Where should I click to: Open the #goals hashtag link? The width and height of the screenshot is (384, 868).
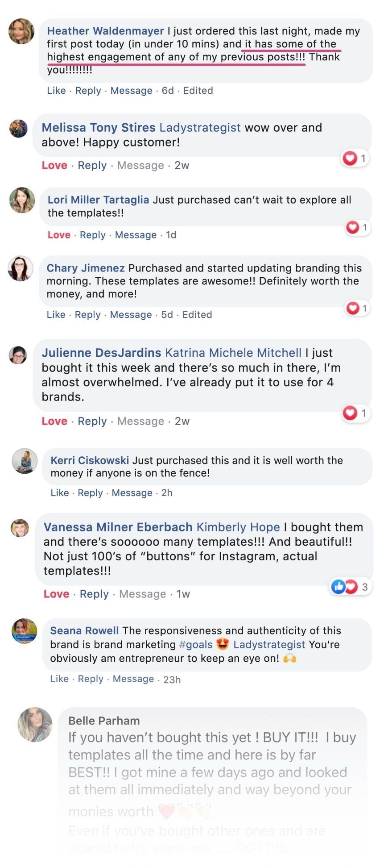tap(196, 645)
